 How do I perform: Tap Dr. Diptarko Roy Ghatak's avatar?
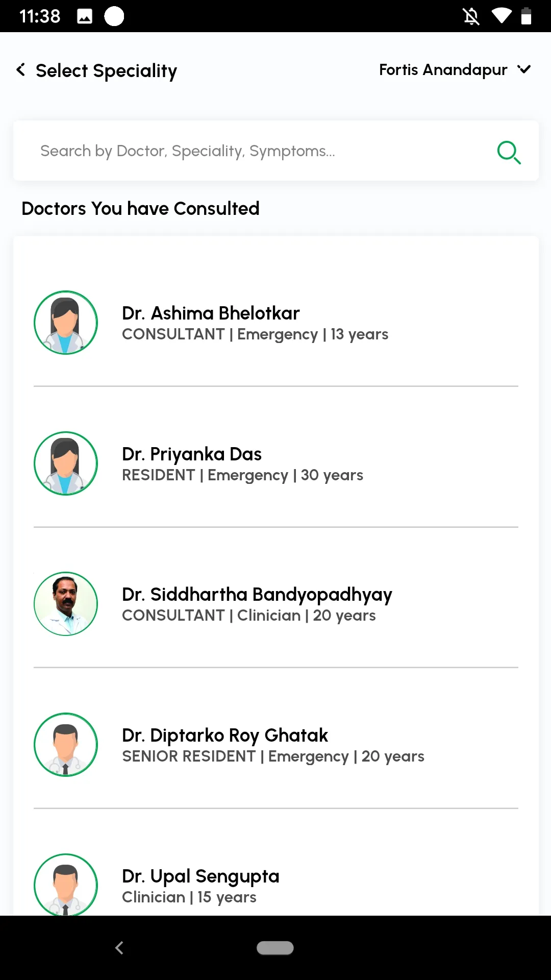point(66,745)
